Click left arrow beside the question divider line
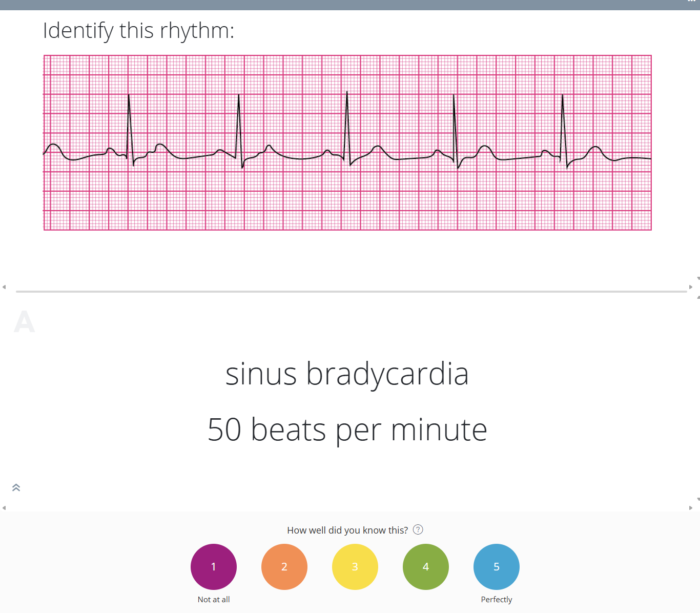This screenshot has height=613, width=700. click(4, 287)
